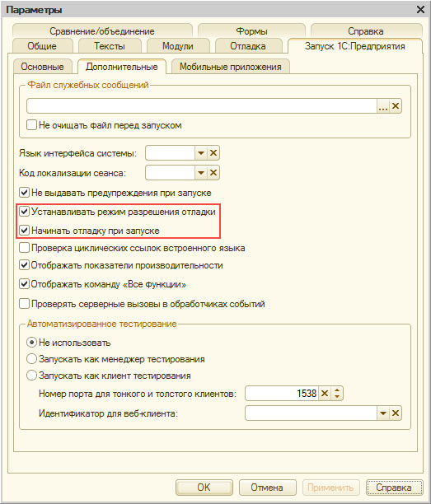Increase the port number with the stepper
This screenshot has width=431, height=504.
click(x=337, y=390)
